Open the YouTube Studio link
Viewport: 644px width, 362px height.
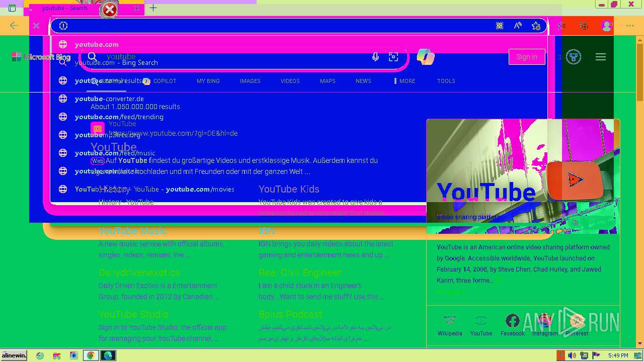click(133, 314)
